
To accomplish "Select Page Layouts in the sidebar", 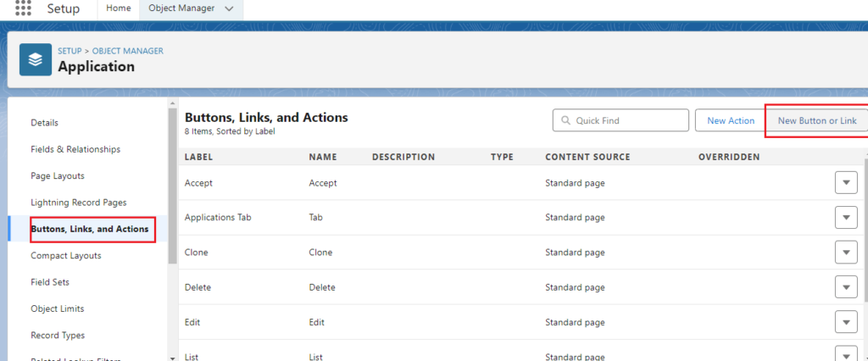I will coord(57,175).
